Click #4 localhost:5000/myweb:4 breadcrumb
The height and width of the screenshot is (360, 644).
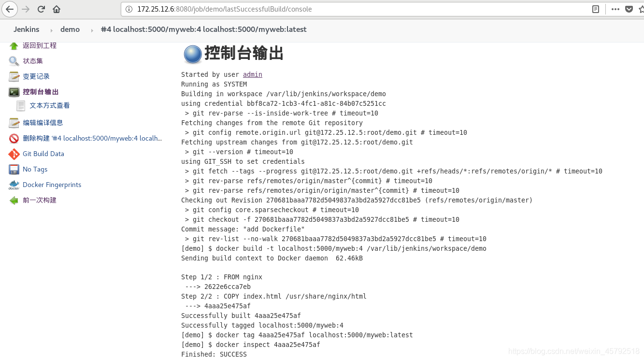(203, 29)
